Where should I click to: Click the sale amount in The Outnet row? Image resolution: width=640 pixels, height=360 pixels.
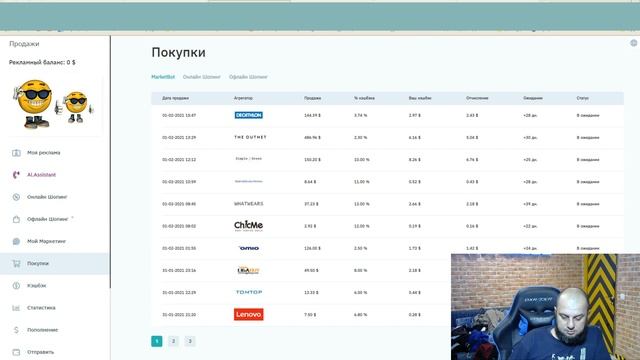312,138
